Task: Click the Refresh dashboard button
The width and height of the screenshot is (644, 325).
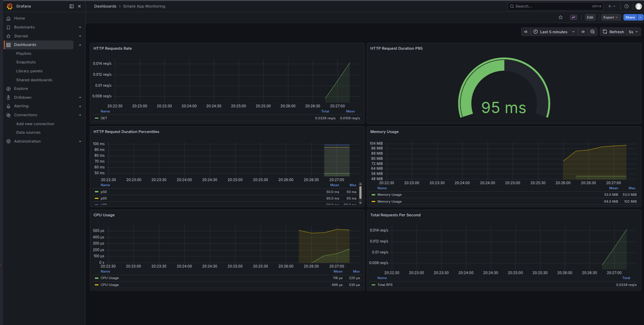Action: click(613, 32)
